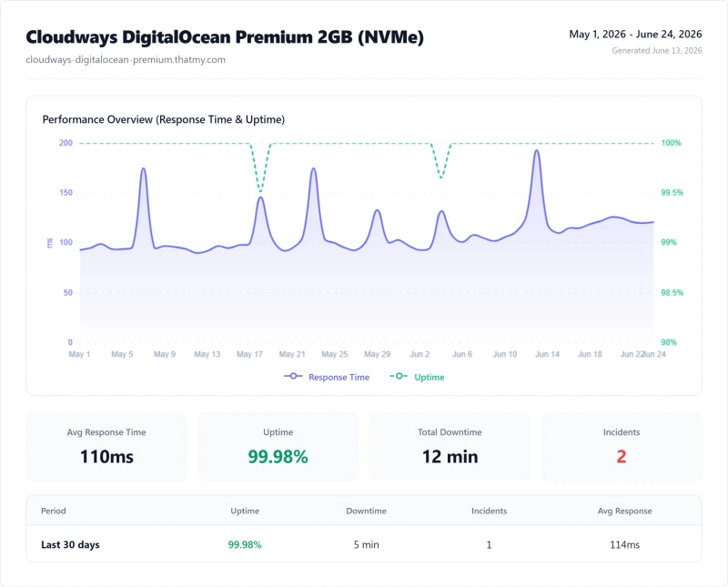Click the 99.98% uptime table cell
728x587 pixels.
[245, 545]
